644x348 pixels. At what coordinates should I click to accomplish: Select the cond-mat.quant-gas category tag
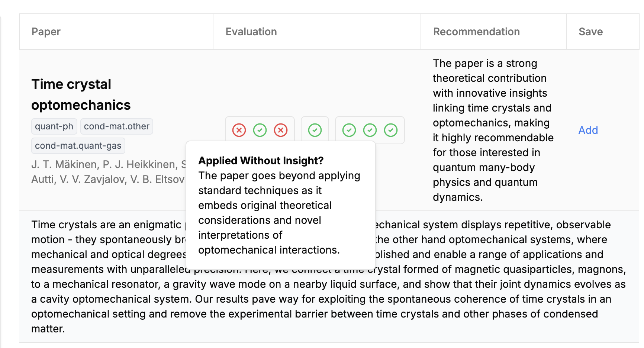click(x=78, y=146)
